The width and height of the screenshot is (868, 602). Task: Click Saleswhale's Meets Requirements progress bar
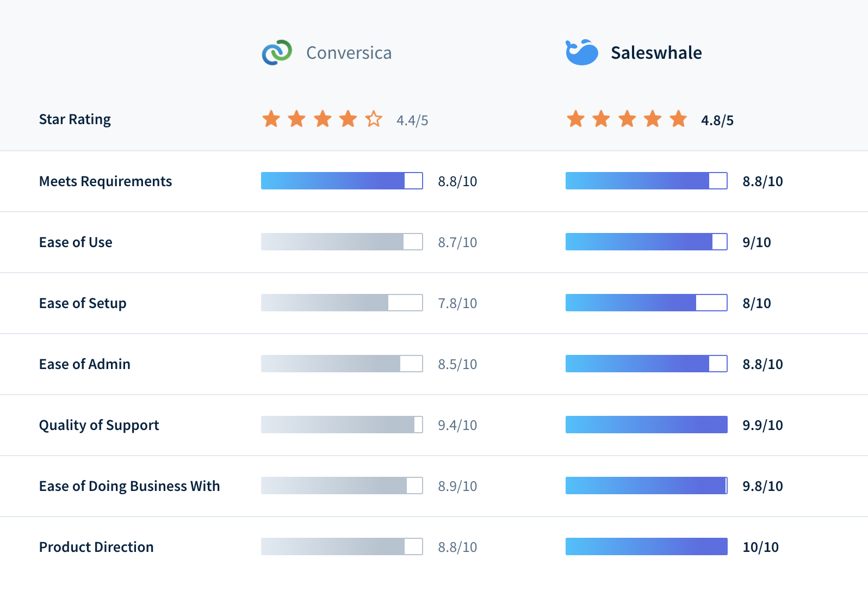click(x=647, y=181)
